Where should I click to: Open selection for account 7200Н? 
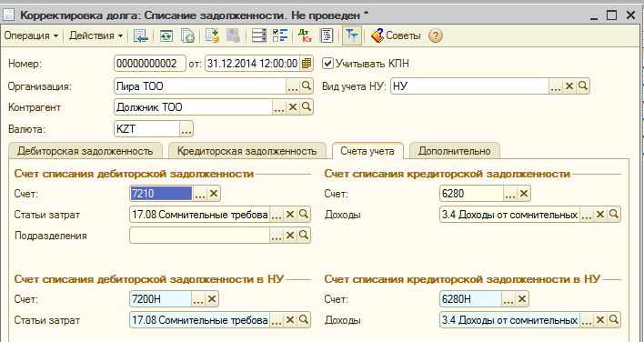(198, 299)
